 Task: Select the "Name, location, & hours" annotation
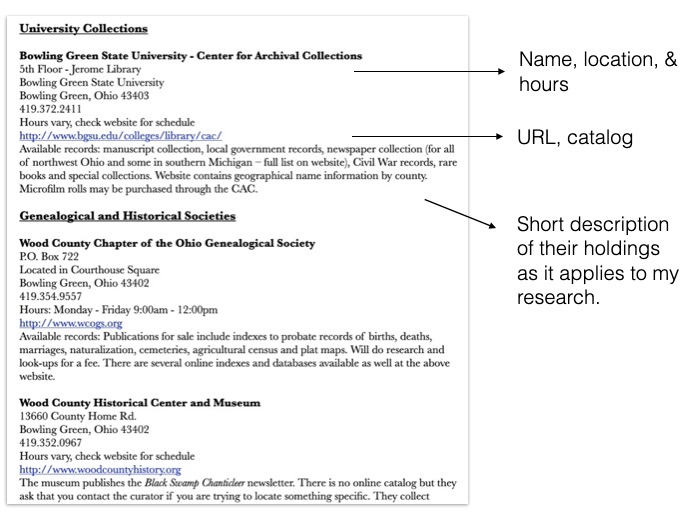(596, 73)
